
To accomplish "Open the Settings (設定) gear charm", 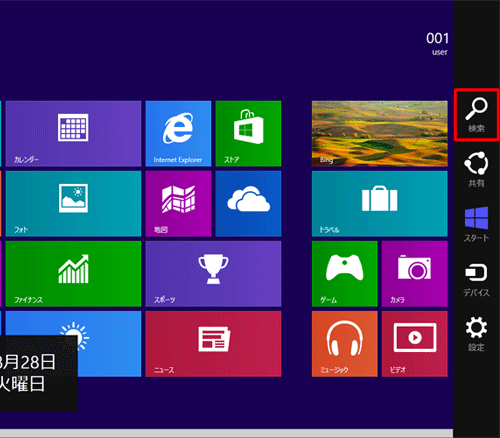I will pos(476,334).
